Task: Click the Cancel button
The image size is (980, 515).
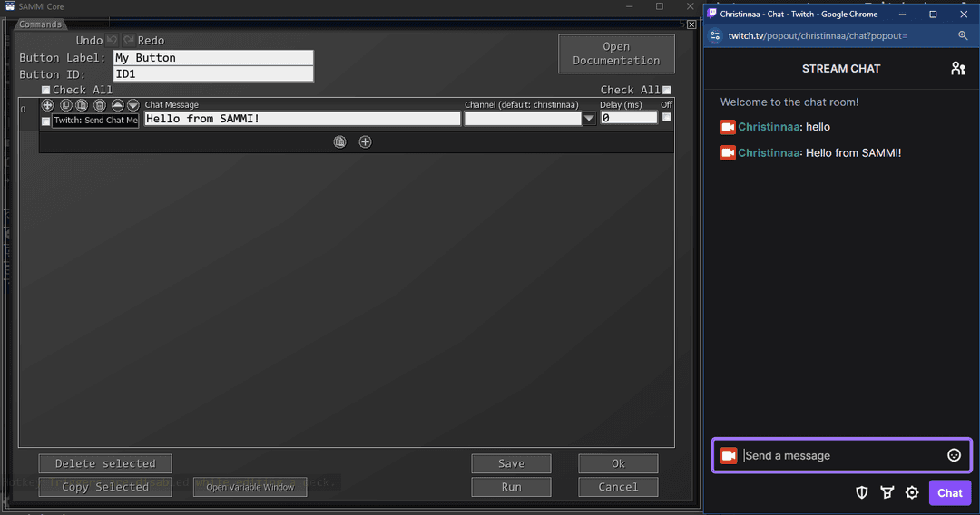Action: coord(618,487)
